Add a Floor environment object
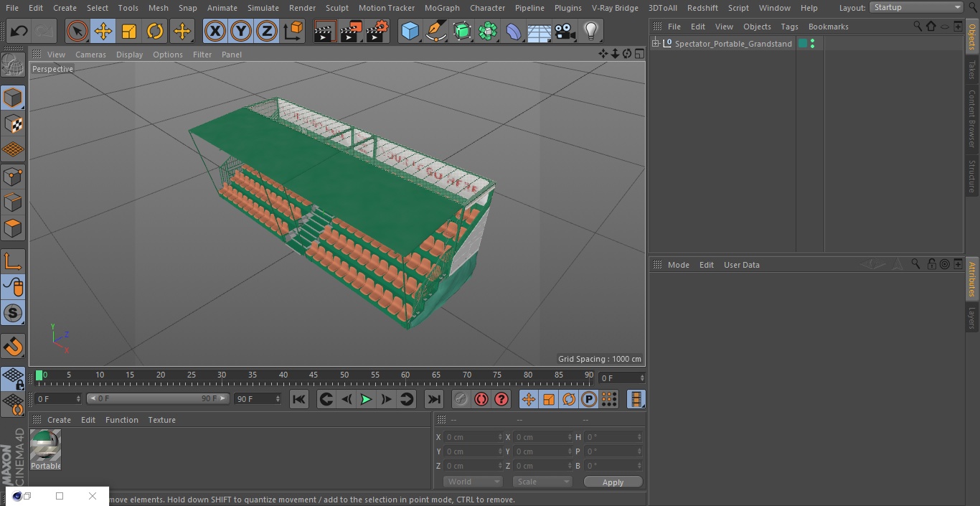This screenshot has width=980, height=506. [x=540, y=31]
